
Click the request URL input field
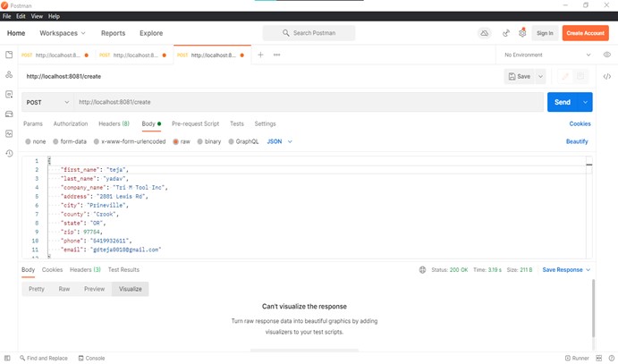coord(304,102)
